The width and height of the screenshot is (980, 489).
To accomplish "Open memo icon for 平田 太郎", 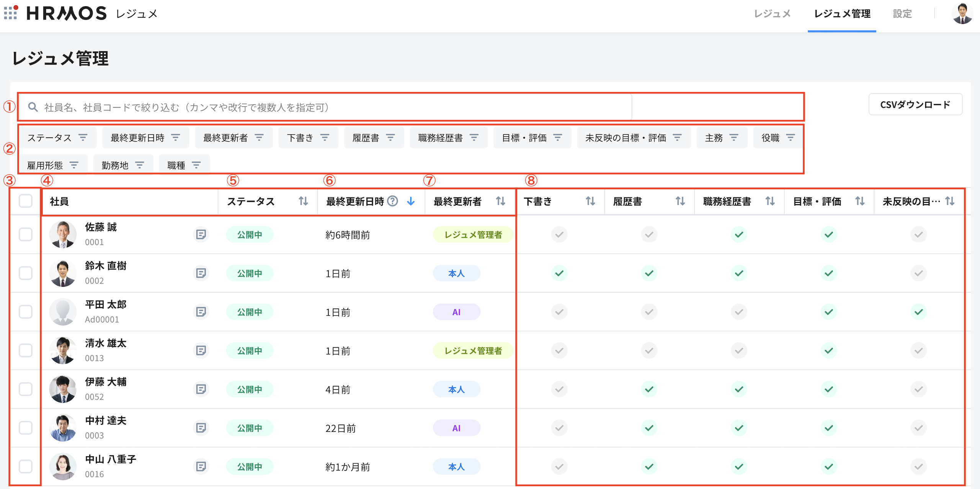I will (201, 312).
